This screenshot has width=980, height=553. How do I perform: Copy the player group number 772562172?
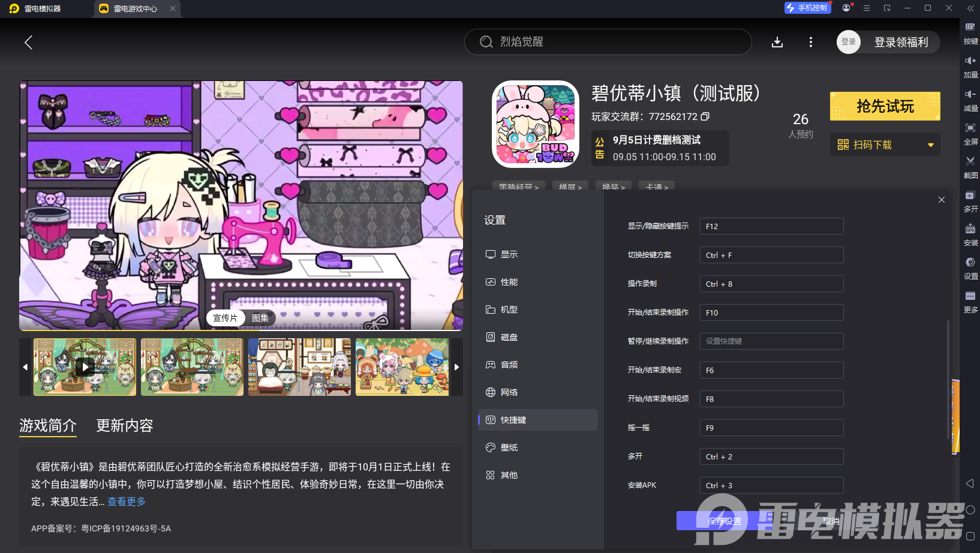(706, 116)
